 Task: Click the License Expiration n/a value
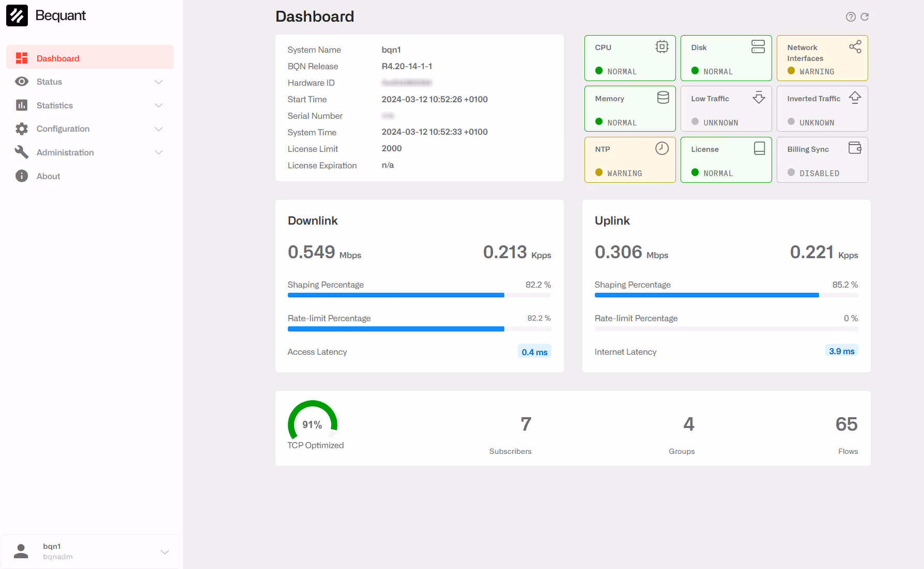(x=388, y=165)
